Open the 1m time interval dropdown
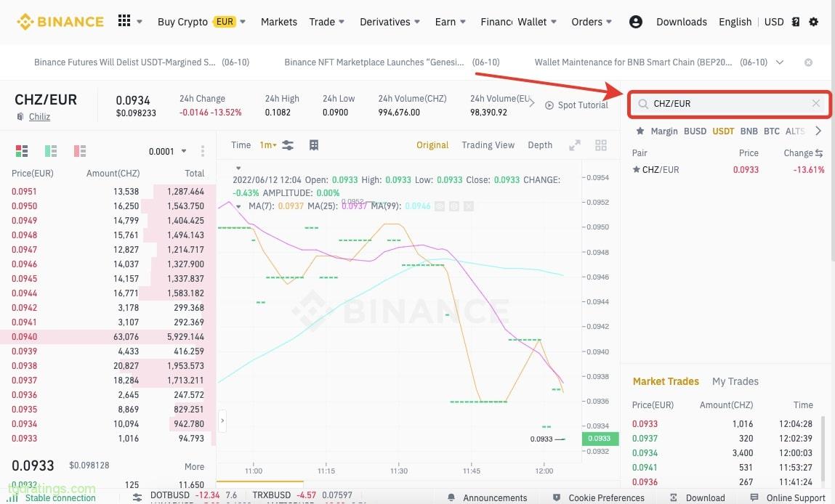Screen dimensions: 835x504 (x=268, y=145)
